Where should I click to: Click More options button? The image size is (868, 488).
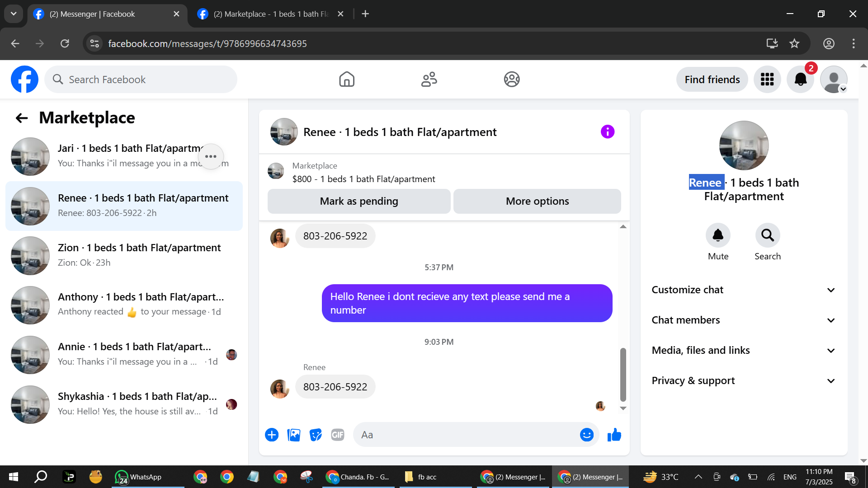click(537, 201)
